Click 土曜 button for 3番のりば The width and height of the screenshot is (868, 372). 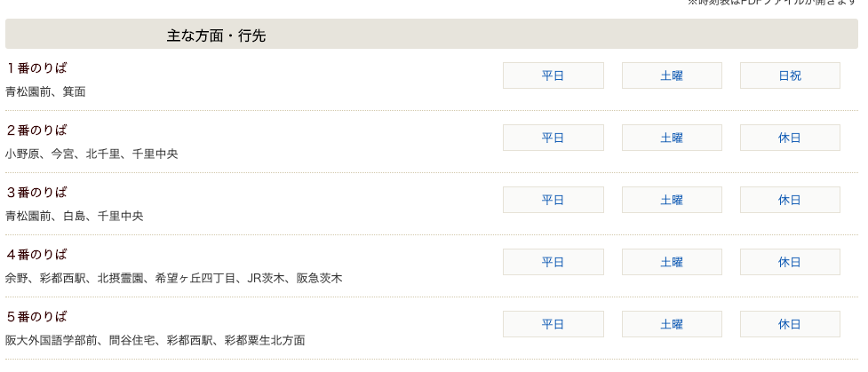click(x=672, y=200)
